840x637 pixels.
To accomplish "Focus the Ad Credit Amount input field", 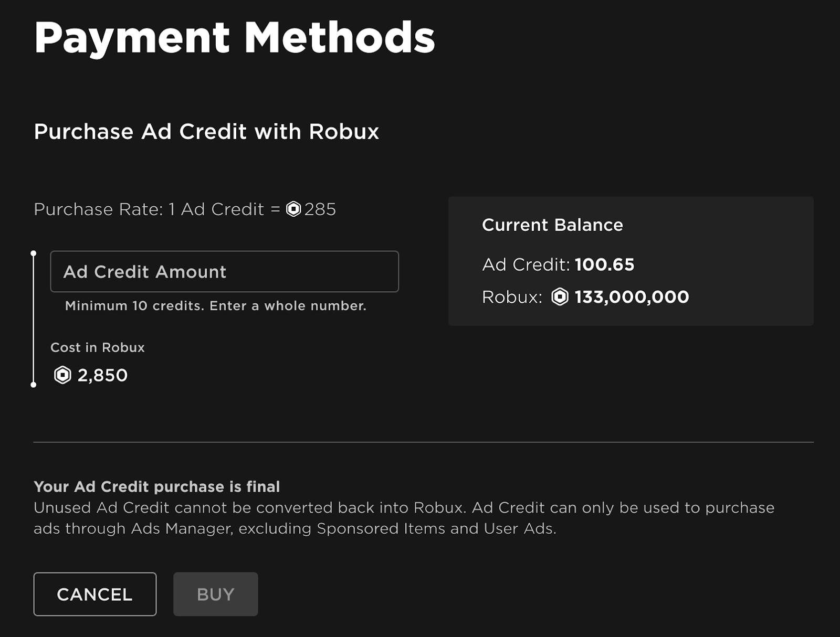I will click(x=224, y=271).
